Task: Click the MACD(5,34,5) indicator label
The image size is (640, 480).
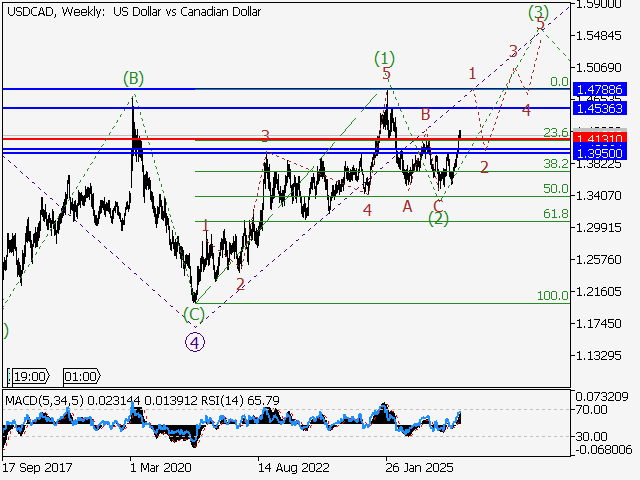Action: [x=44, y=400]
